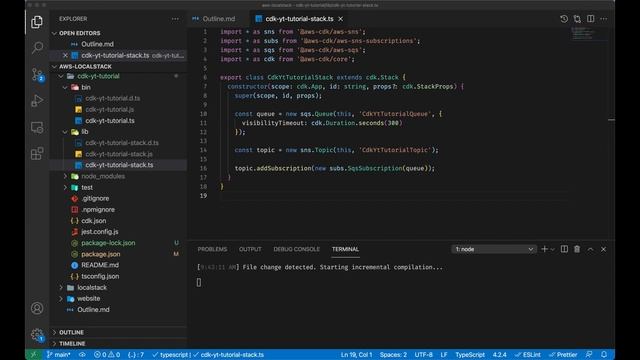Image resolution: width=640 pixels, height=360 pixels.
Task: Open new terminal launch profile dropdown arrow
Action: (x=553, y=249)
